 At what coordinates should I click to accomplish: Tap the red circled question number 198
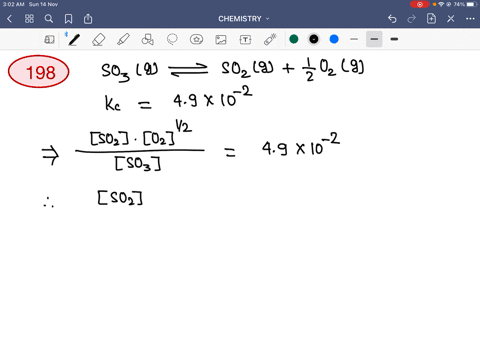coord(39,72)
